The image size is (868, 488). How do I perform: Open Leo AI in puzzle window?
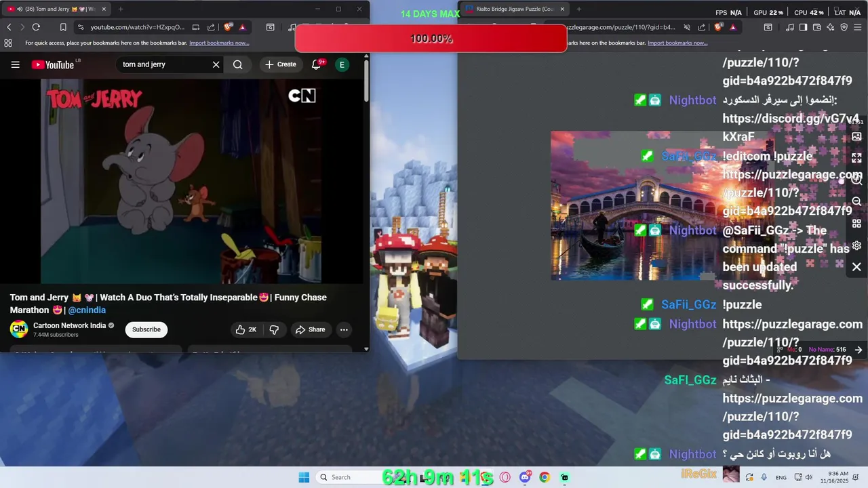tap(831, 27)
